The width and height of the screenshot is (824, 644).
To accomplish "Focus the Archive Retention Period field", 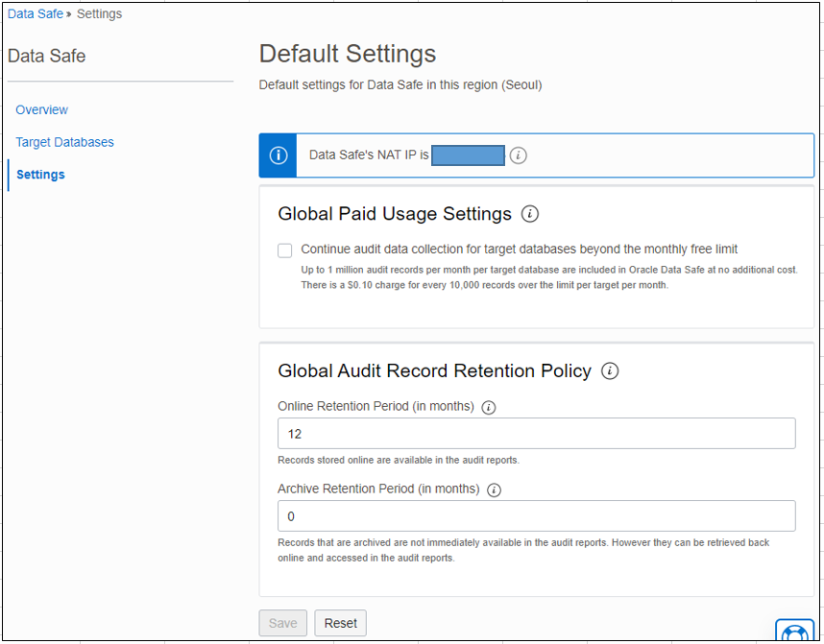I will [x=537, y=515].
